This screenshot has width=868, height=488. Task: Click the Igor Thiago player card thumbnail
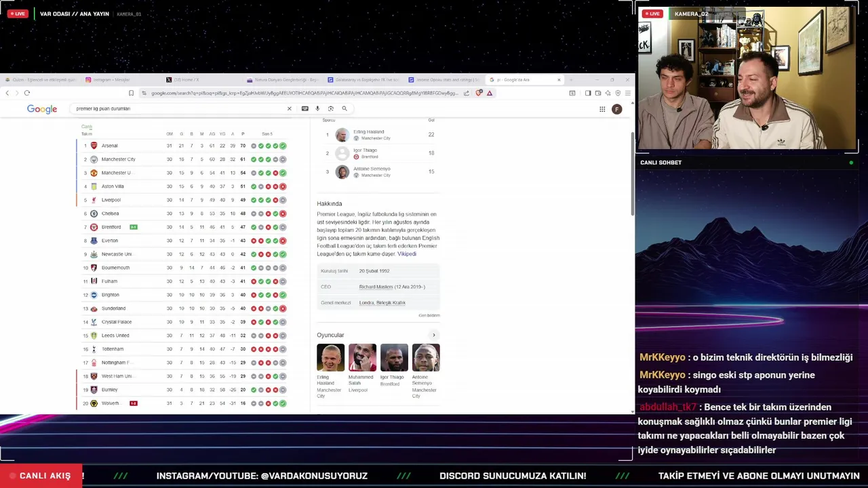[394, 358]
